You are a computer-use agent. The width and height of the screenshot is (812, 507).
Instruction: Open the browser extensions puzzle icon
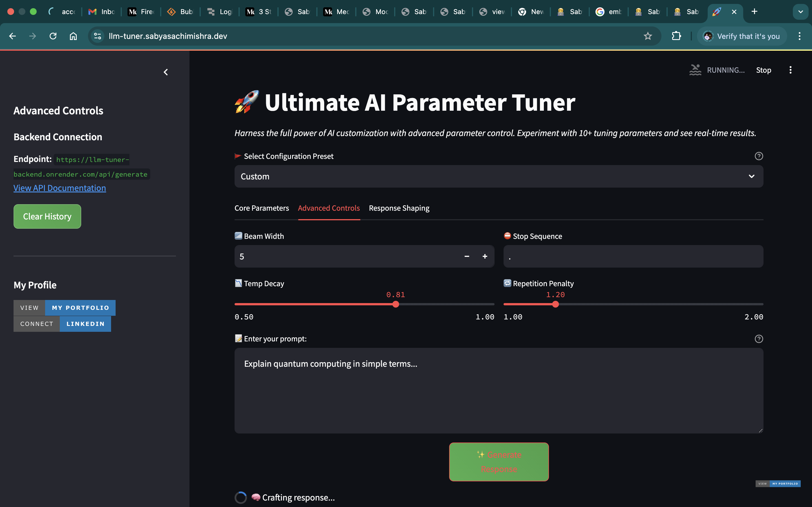pos(676,36)
